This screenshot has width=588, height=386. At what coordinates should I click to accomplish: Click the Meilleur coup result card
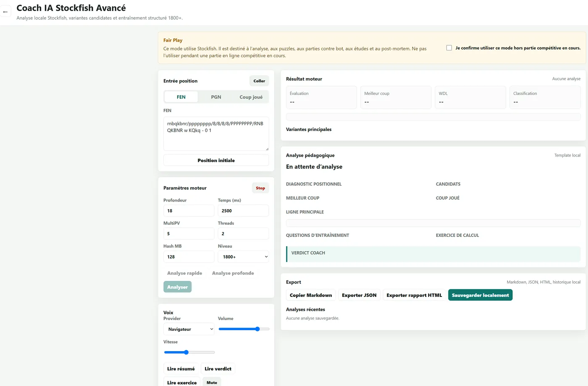click(396, 97)
